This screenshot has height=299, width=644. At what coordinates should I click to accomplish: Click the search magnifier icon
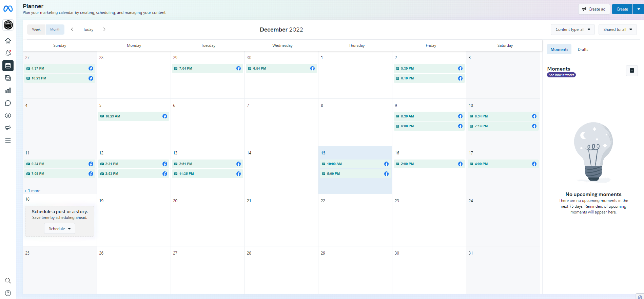[8, 281]
